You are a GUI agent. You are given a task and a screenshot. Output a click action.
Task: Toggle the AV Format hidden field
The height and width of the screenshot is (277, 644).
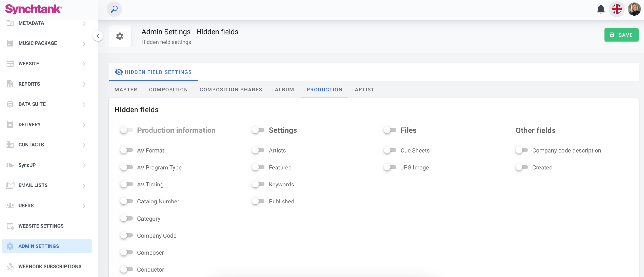point(126,150)
